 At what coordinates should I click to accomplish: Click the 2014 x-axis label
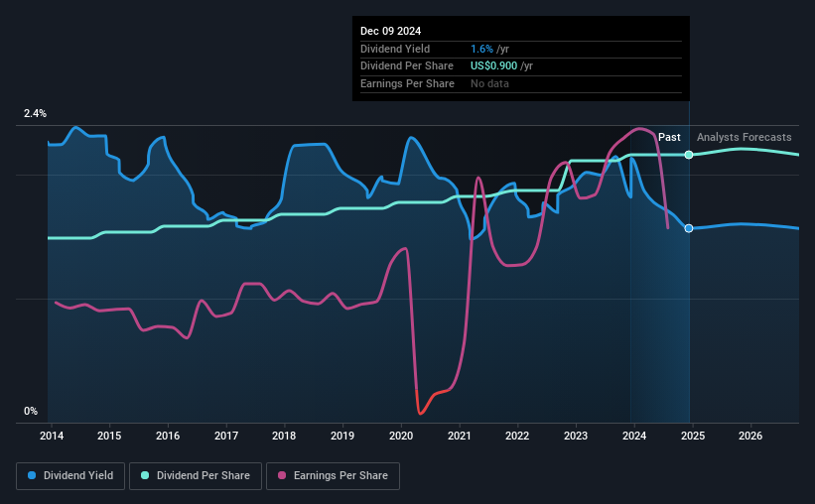pos(52,436)
